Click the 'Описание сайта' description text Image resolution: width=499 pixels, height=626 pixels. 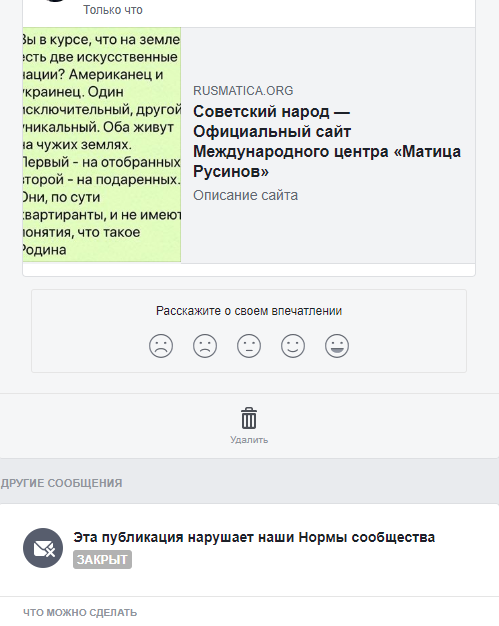tap(246, 195)
